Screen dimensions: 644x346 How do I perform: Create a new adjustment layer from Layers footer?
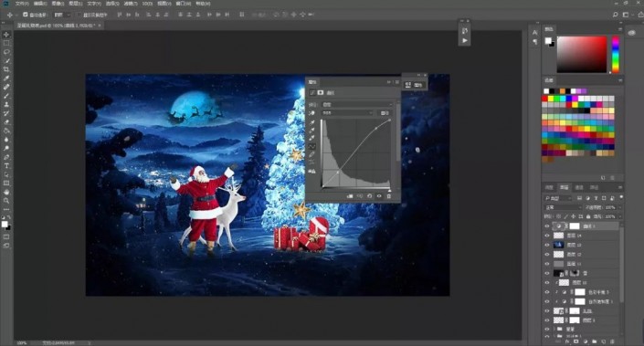[x=586, y=341]
